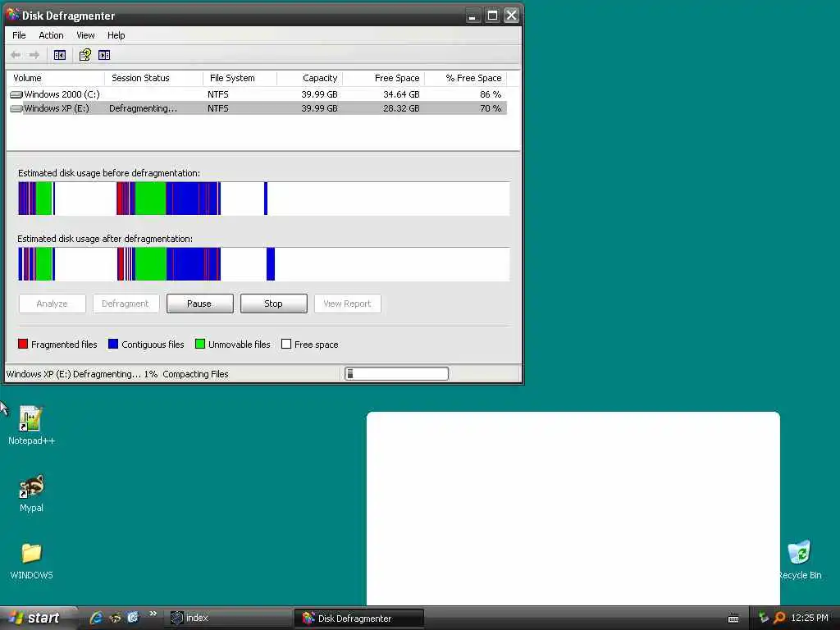Click the 39.99 GB capacity of Windows XP (E:)
This screenshot has height=630, width=840.
pyautogui.click(x=319, y=108)
